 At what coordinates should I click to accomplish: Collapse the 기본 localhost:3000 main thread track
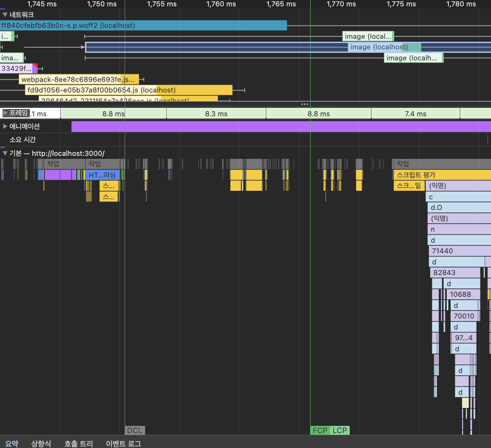tap(5, 153)
